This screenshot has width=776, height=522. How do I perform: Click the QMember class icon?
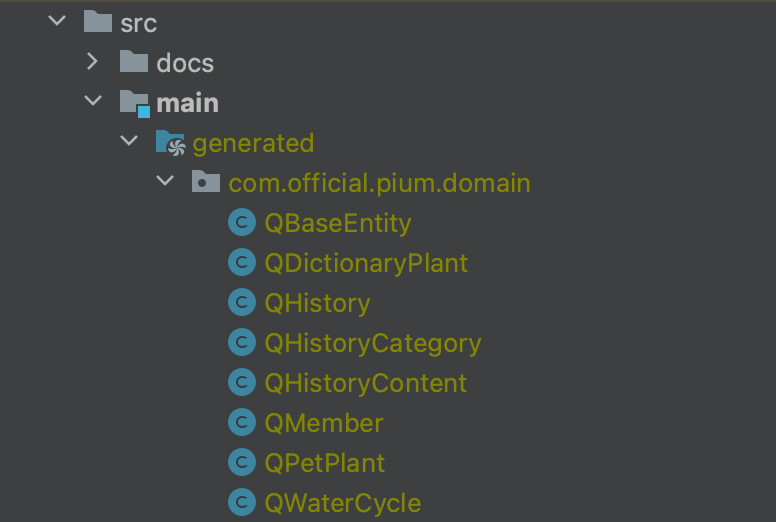tap(241, 423)
